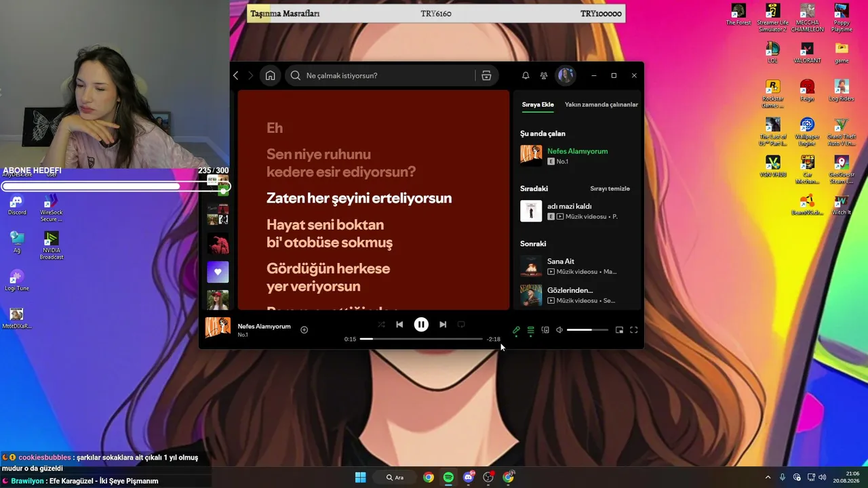Open the Logi Tune desktop shortcut
This screenshot has height=488, width=868.
[x=17, y=281]
